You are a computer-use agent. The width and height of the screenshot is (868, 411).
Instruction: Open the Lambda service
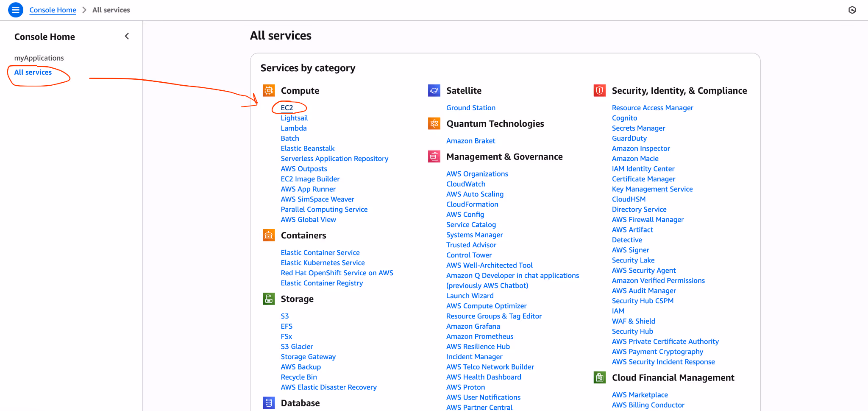pos(294,128)
